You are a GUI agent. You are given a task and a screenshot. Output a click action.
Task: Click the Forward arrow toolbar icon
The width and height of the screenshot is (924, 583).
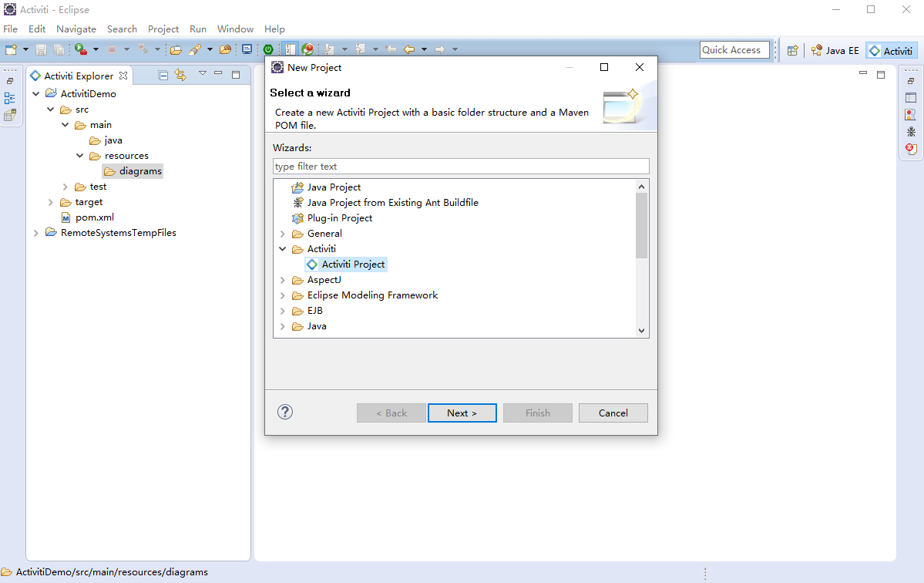click(439, 49)
